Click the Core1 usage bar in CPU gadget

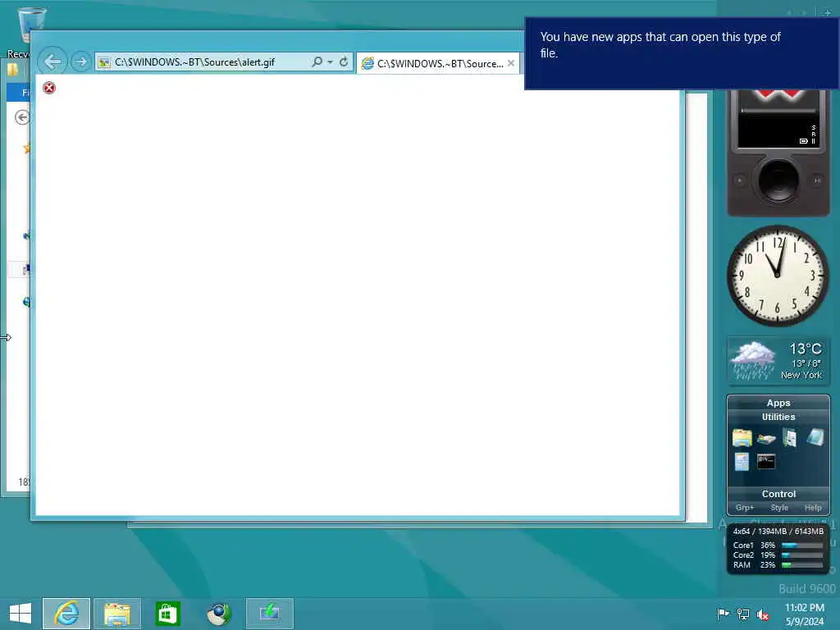[x=802, y=546]
